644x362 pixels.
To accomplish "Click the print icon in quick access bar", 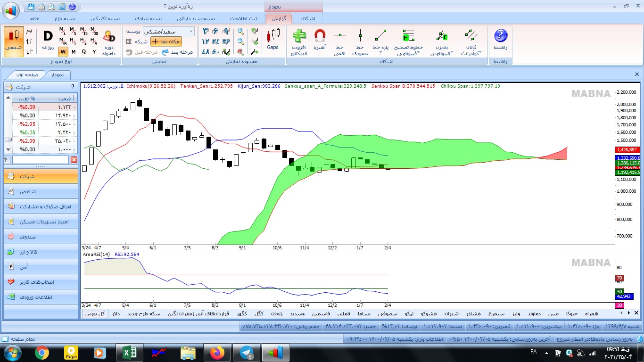I will (x=41, y=7).
